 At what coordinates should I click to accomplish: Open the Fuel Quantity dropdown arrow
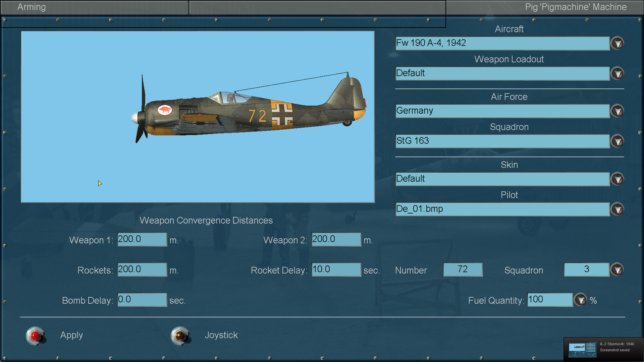pyautogui.click(x=581, y=300)
